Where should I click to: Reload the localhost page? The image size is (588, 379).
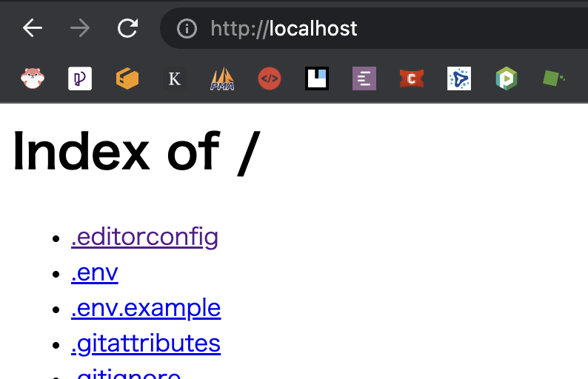click(x=128, y=28)
